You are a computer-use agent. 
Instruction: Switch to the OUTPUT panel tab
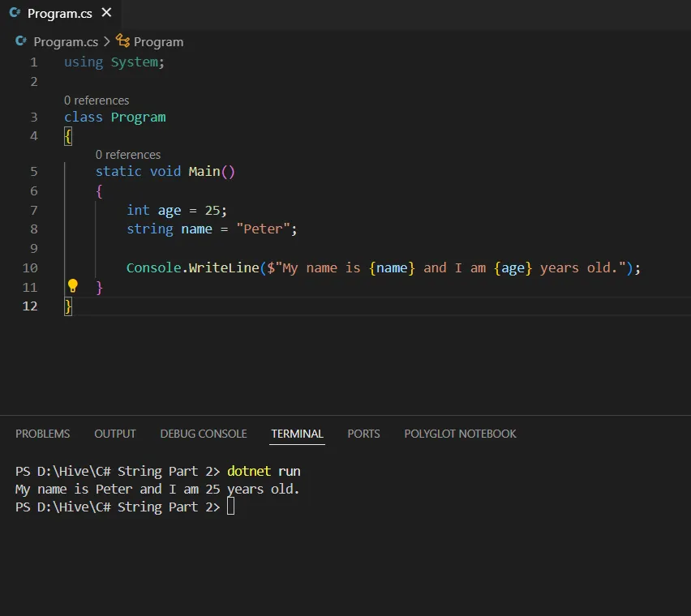(x=115, y=434)
